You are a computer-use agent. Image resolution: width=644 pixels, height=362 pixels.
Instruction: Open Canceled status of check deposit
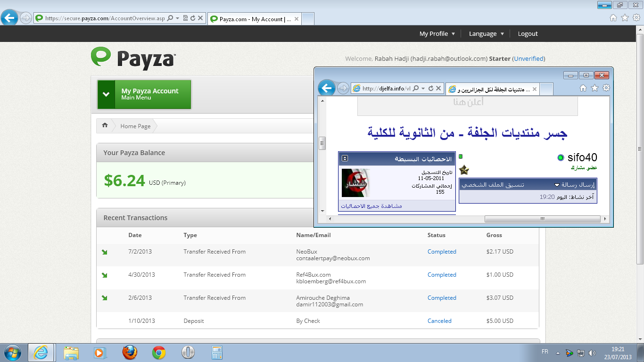coord(439,321)
